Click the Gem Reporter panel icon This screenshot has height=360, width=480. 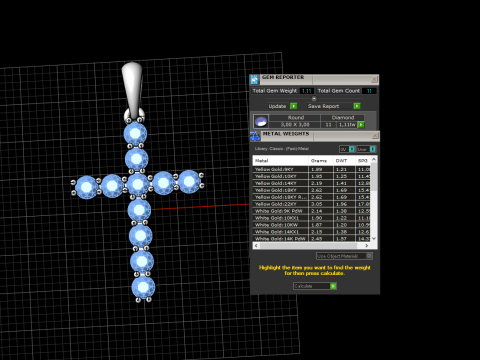(x=254, y=80)
